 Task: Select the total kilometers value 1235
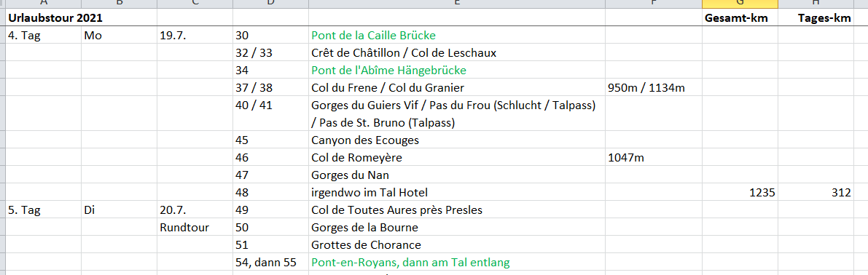[740, 193]
